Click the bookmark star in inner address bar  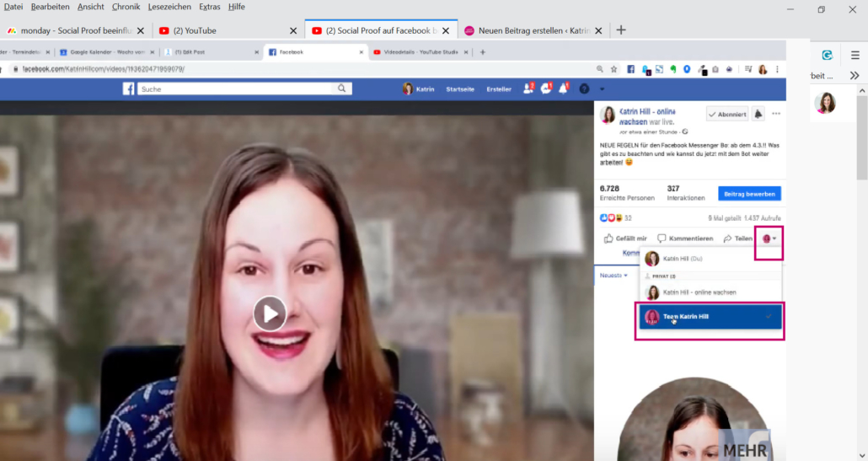coord(613,69)
